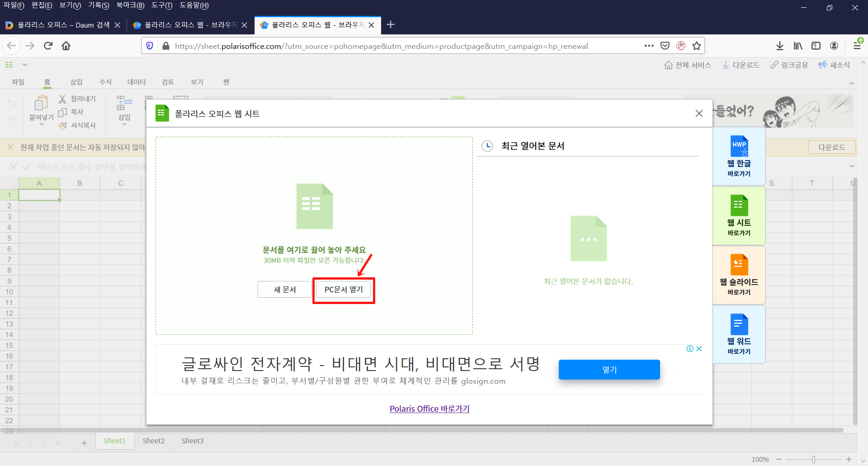Expand the dropdown next to the sheet app icon
868x466 pixels.
(25, 65)
